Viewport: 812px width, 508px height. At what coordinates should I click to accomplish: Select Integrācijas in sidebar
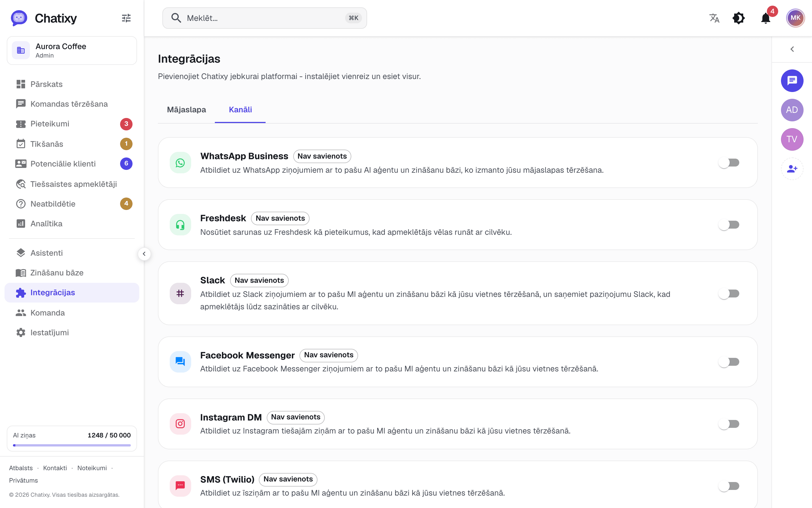(x=72, y=293)
